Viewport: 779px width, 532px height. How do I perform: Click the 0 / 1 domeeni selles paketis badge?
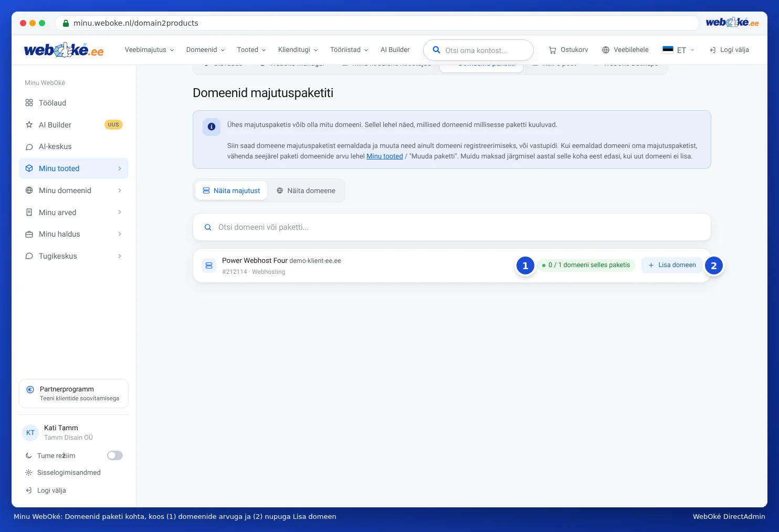click(586, 265)
